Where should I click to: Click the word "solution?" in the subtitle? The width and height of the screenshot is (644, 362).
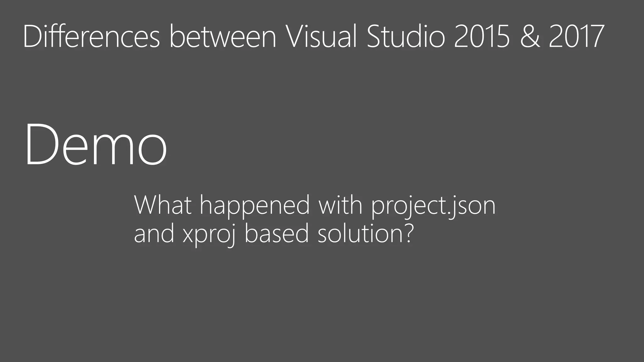click(365, 233)
